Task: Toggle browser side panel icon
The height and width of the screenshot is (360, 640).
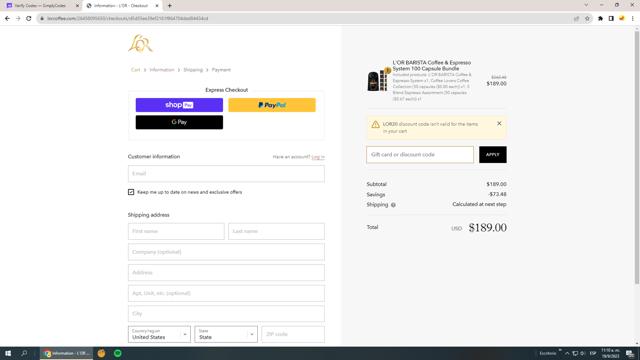Action: [x=611, y=18]
